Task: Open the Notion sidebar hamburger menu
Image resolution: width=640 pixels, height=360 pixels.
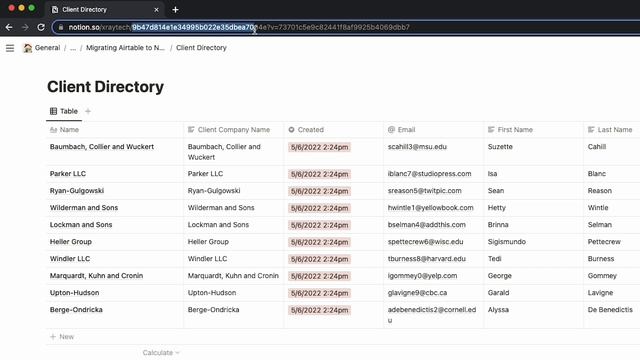Action: click(10, 48)
